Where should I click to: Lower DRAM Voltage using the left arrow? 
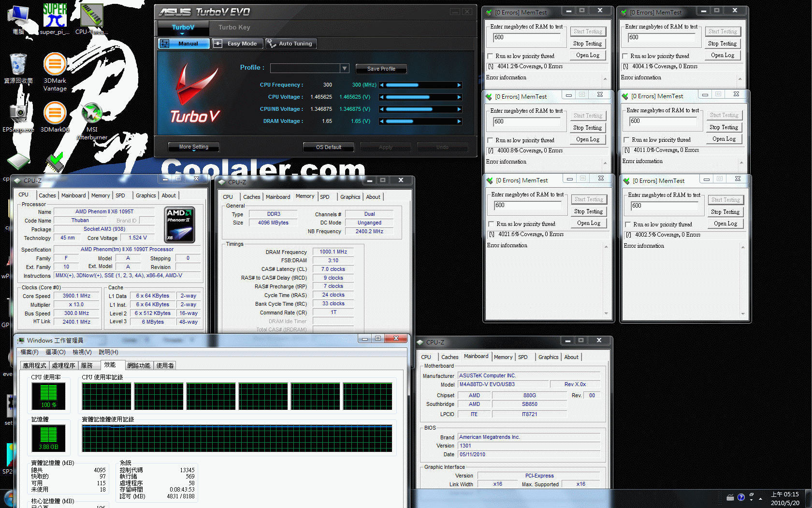click(382, 121)
